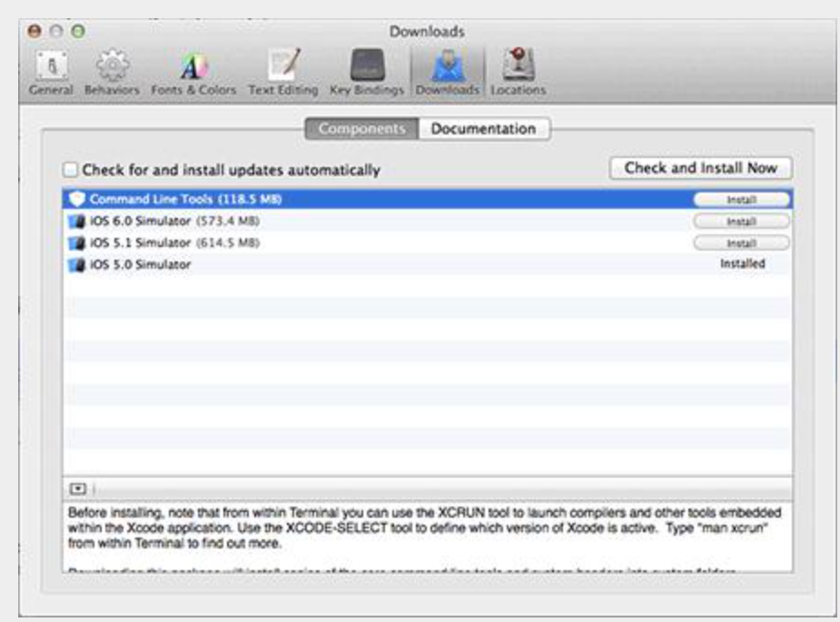
Task: Click the iOS 5.1 Simulator icon
Action: pyautogui.click(x=77, y=242)
